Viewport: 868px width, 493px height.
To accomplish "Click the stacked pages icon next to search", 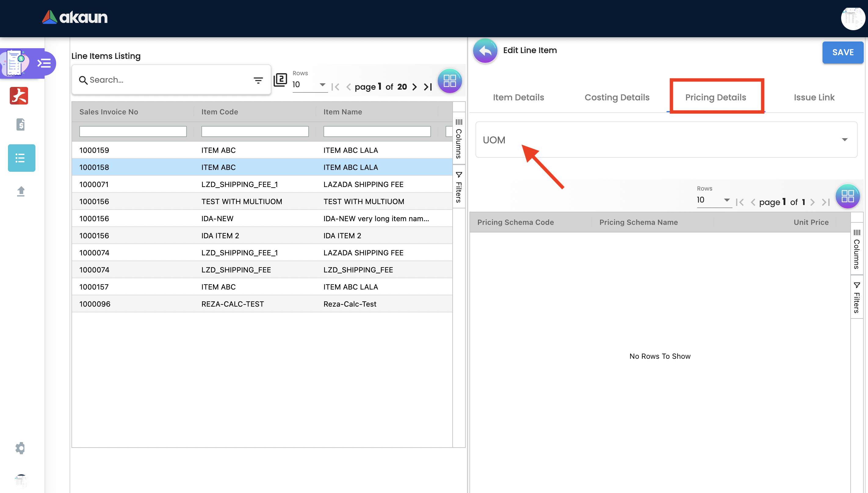I will tap(280, 80).
